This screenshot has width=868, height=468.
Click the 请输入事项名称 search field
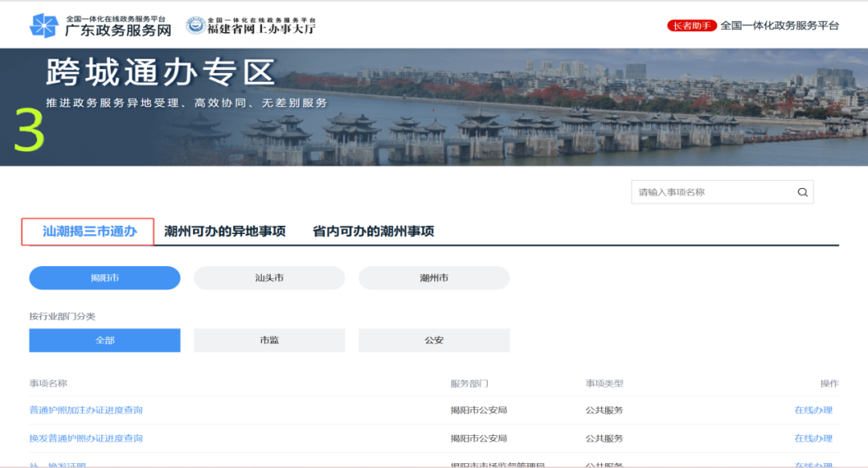pos(711,192)
